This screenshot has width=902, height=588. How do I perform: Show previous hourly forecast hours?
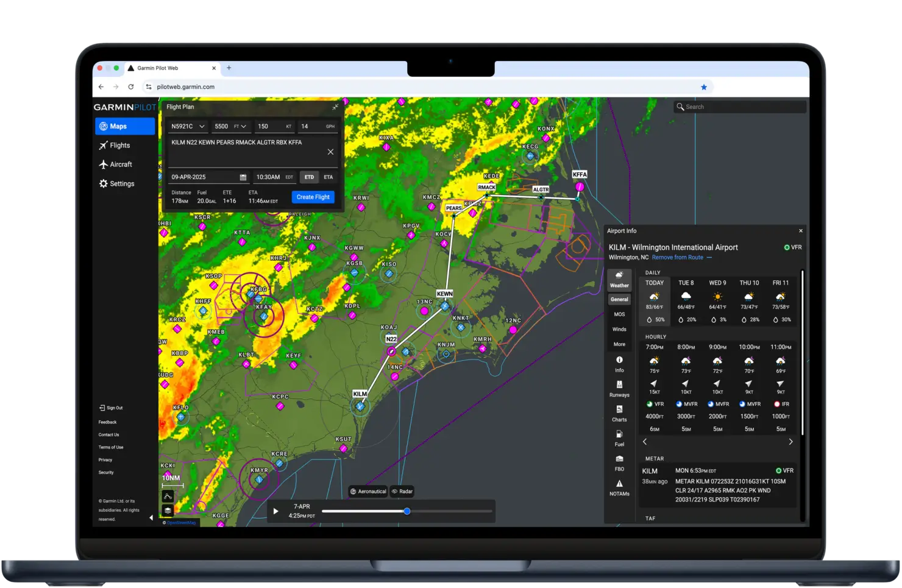[645, 442]
